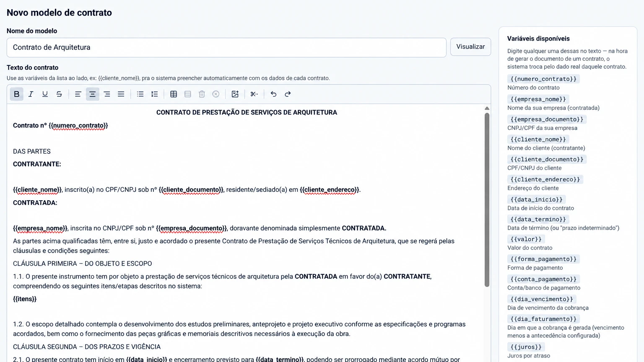Click the 'CLÁUSULA PRIMEIRA – DO OBJETO E ESCOPO' line
The image size is (644, 362).
[83, 264]
